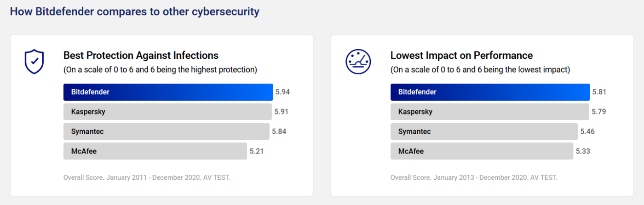Screen dimensions: 644x205
Task: Click the 5.21 McAfee protection score
Action: pyautogui.click(x=257, y=151)
